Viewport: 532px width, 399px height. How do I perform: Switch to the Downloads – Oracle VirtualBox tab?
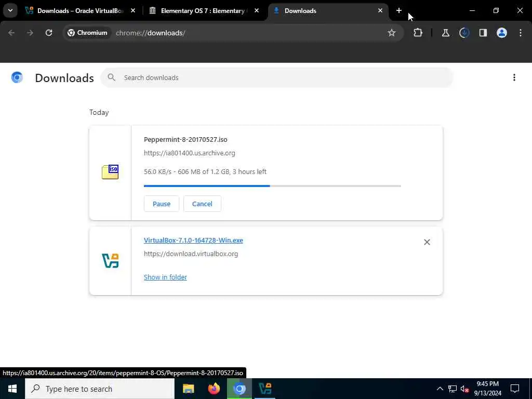tap(79, 11)
